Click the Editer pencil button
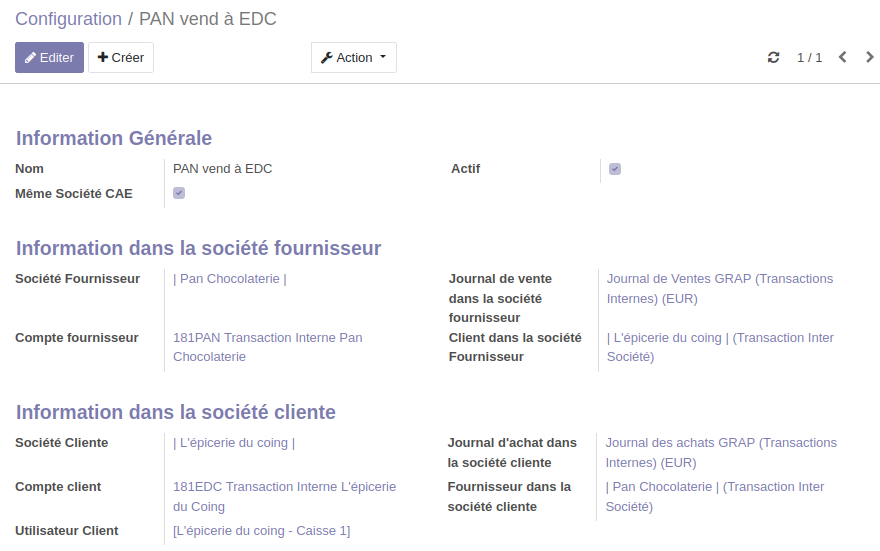 [49, 58]
